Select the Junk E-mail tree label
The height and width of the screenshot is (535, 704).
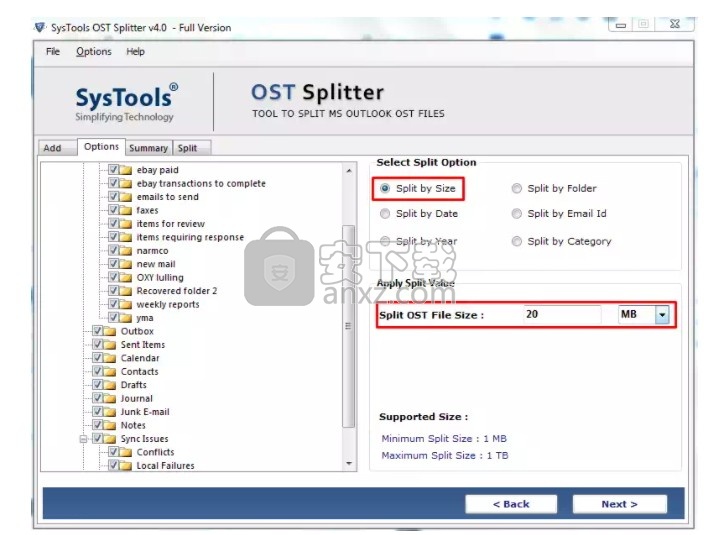[x=145, y=412]
